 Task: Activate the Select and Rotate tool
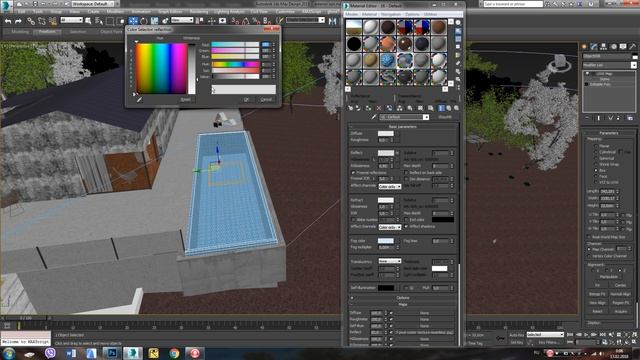pyautogui.click(x=143, y=21)
